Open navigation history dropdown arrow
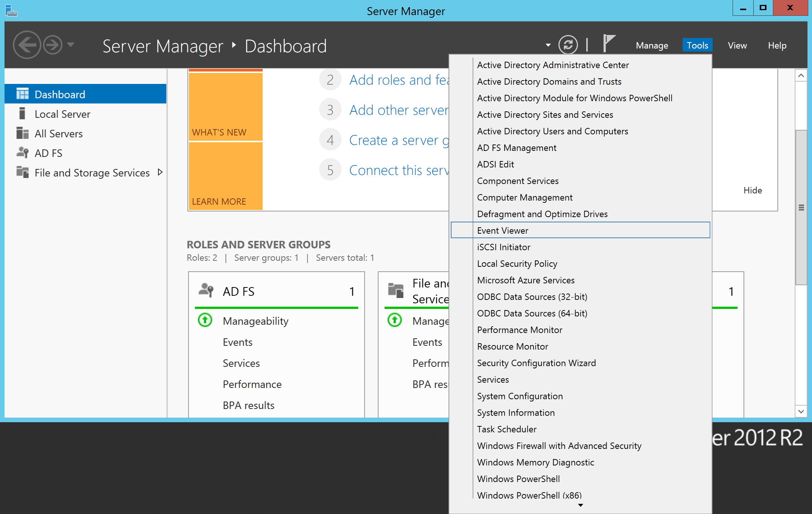 70,45
